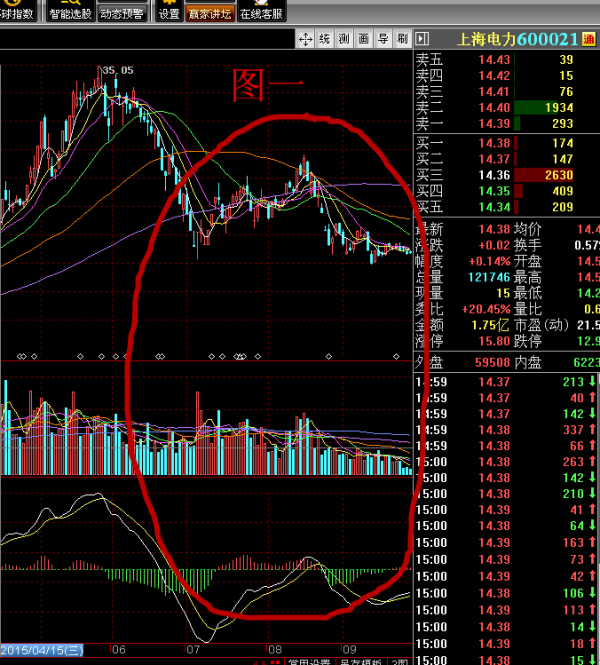Select the 卖四 14.42 ask row
This screenshot has height=665, width=600.
pos(506,76)
